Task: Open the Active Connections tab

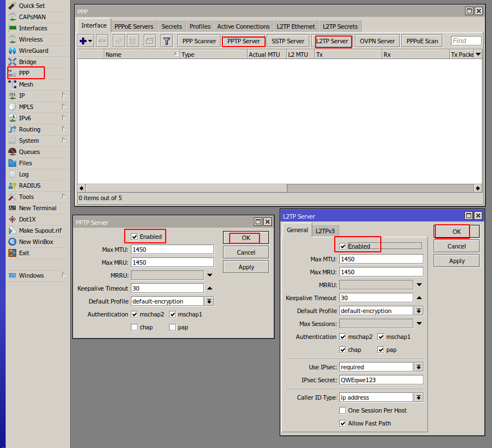Action: click(x=243, y=26)
